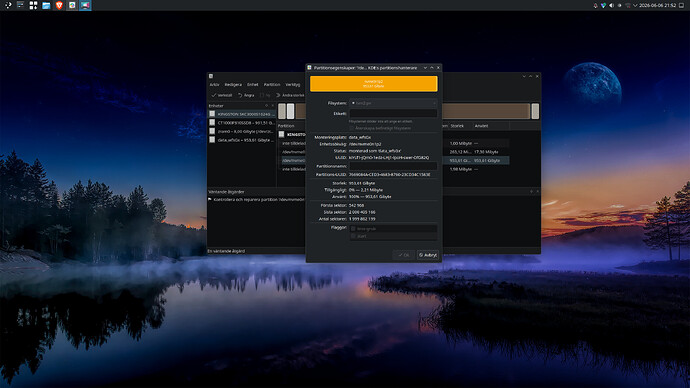Select CT1000P3 device in Enheter list
This screenshot has width=690, height=388.
point(242,123)
